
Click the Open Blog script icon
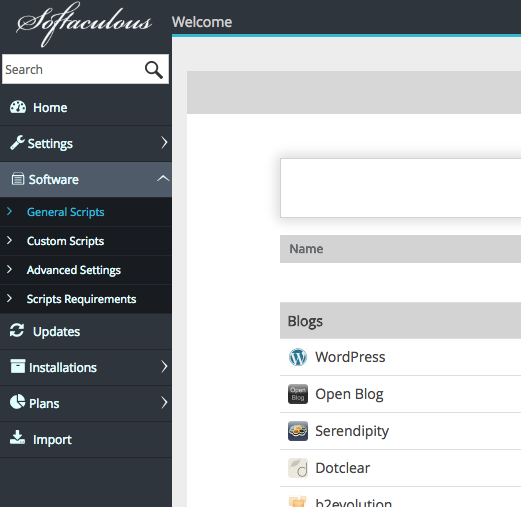coord(298,394)
